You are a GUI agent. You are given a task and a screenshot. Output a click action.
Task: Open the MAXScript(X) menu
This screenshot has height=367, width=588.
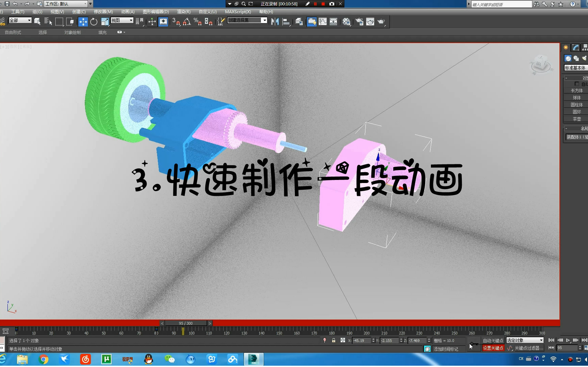coord(238,12)
